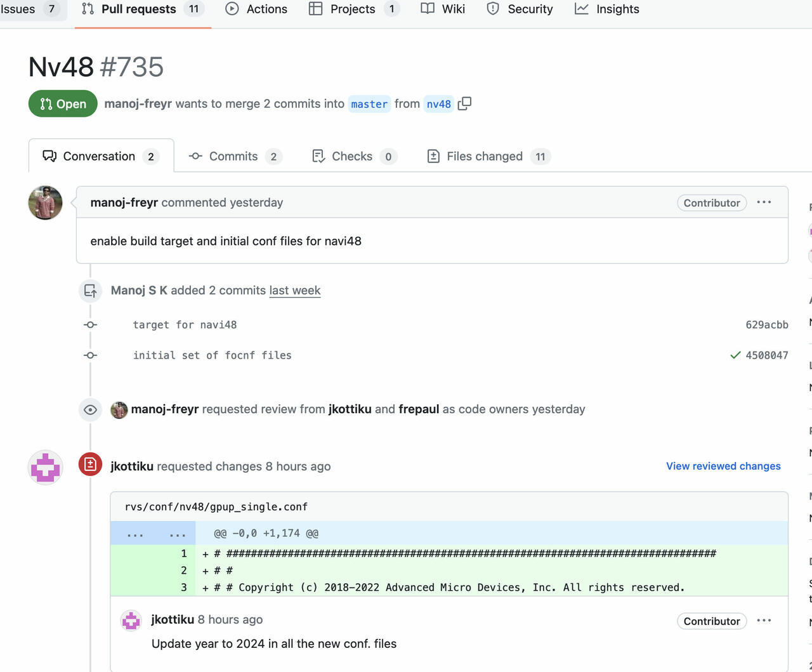Image resolution: width=812 pixels, height=672 pixels.
Task: Click the master base branch label
Action: [x=369, y=104]
